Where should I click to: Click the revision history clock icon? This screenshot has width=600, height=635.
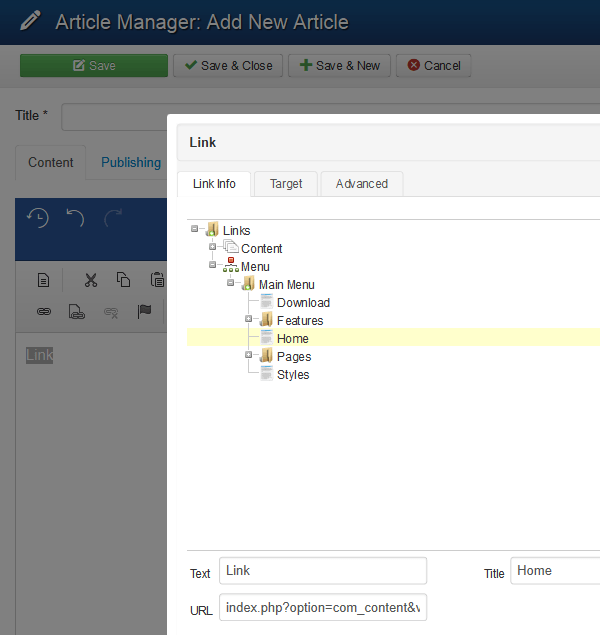point(38,217)
